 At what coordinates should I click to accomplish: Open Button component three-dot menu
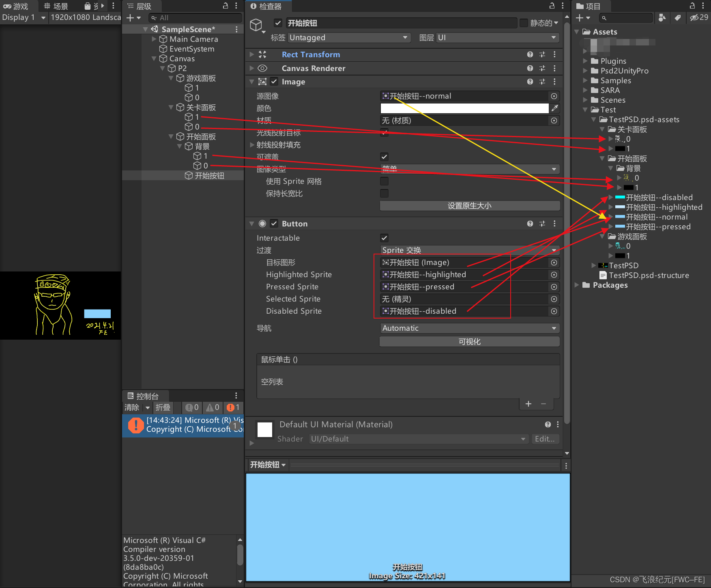[x=554, y=224]
